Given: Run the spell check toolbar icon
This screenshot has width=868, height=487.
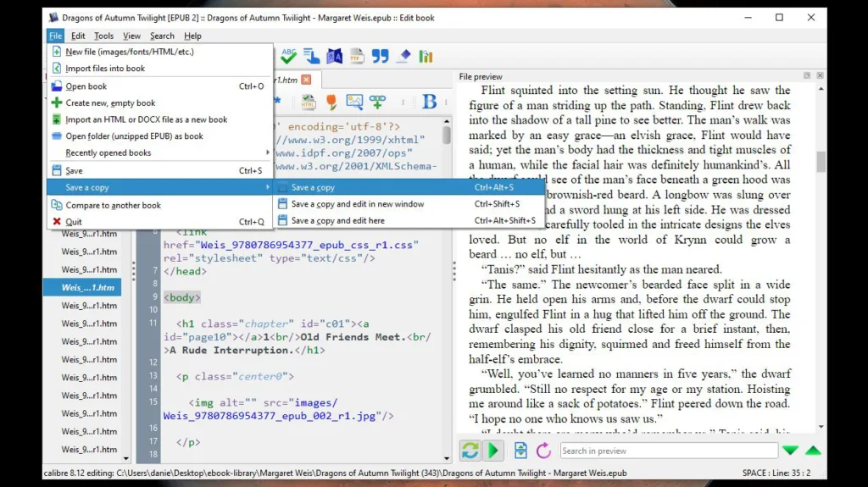Looking at the screenshot, I should point(288,56).
